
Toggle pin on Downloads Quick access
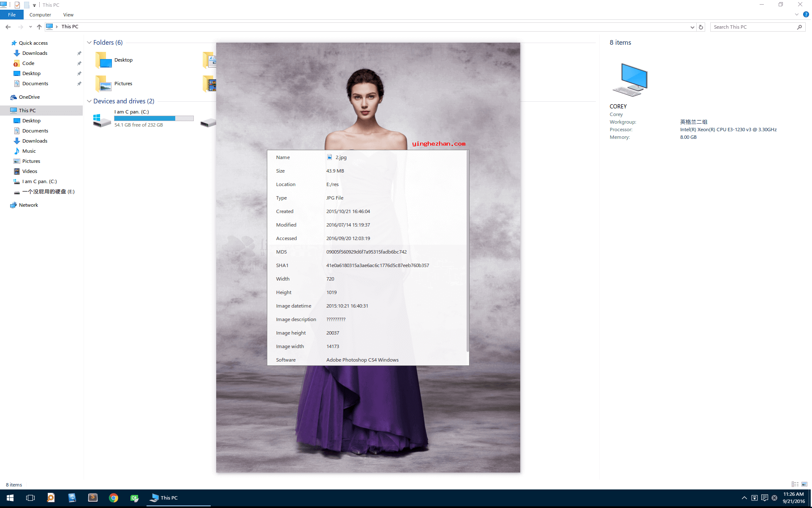point(79,53)
